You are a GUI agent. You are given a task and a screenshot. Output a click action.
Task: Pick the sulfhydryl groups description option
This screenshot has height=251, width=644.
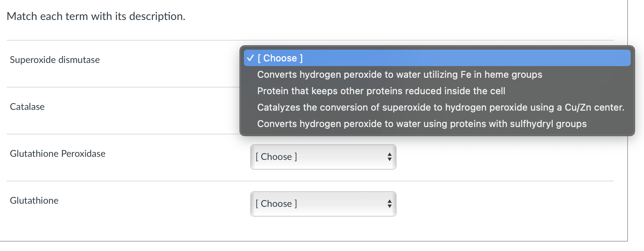pyautogui.click(x=421, y=124)
